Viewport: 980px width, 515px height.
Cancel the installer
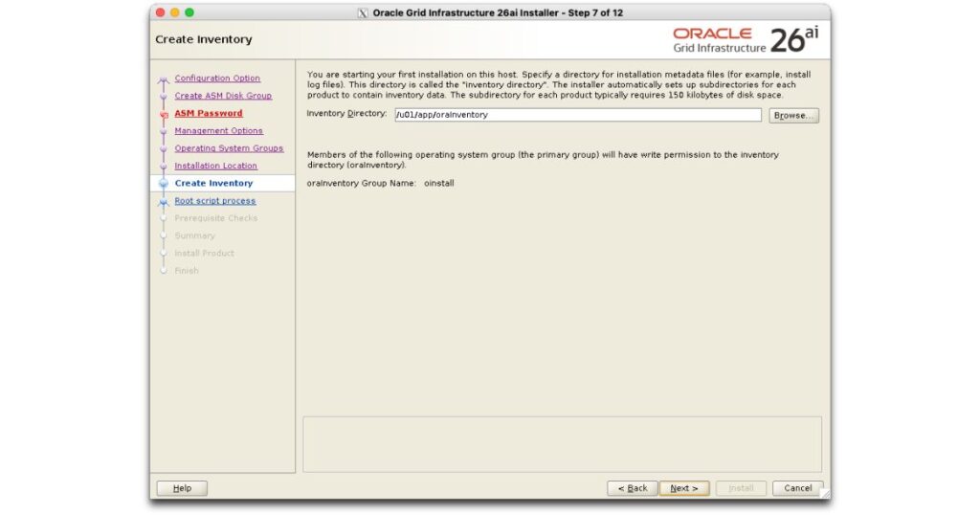(797, 488)
